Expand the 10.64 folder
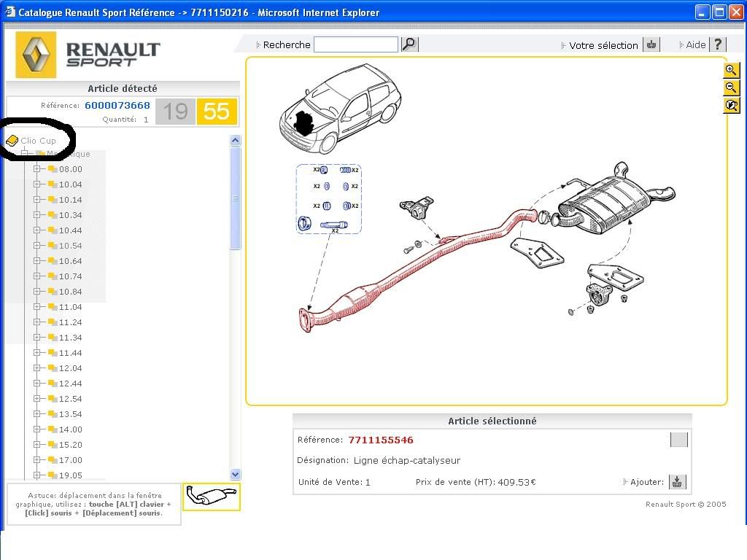 36,261
